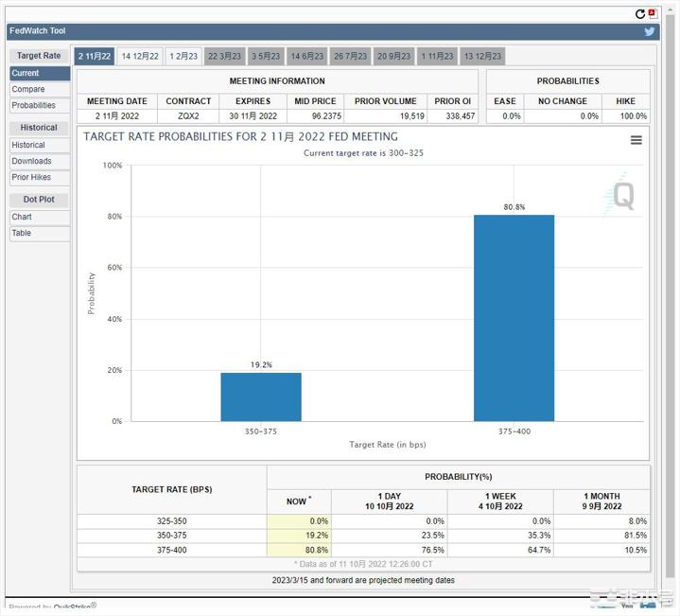Click the page's vertical scrollbar
Screen dimensions: 680x616
671,284
